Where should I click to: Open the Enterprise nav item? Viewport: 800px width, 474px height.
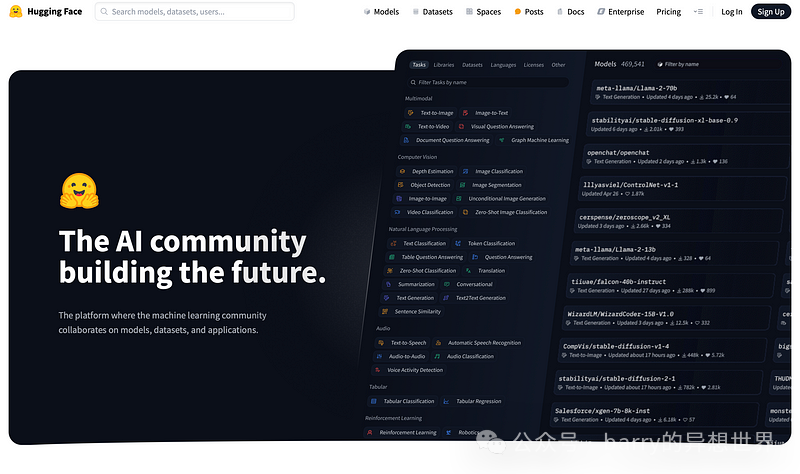[620, 11]
